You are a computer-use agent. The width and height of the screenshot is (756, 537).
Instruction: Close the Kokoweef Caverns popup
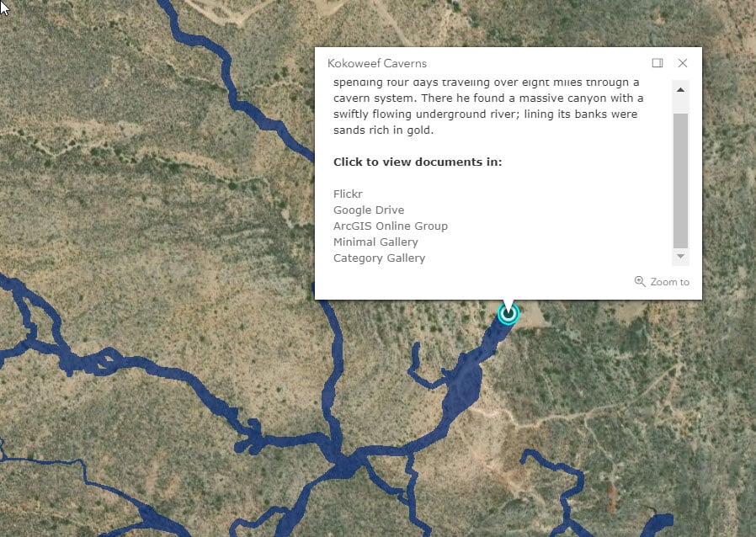682,63
